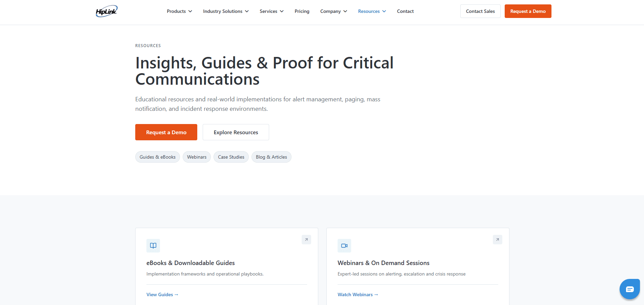Click the arrow icon on the eBooks card
Screen dimensions: 644x305
(306, 240)
